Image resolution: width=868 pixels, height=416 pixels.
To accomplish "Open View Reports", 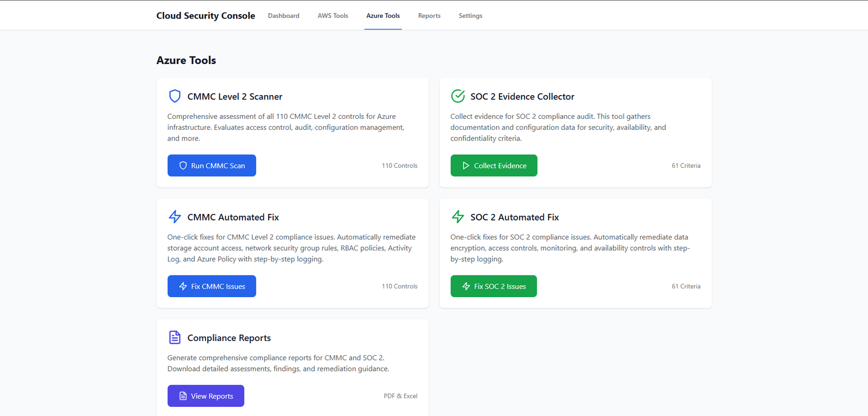I will point(206,396).
